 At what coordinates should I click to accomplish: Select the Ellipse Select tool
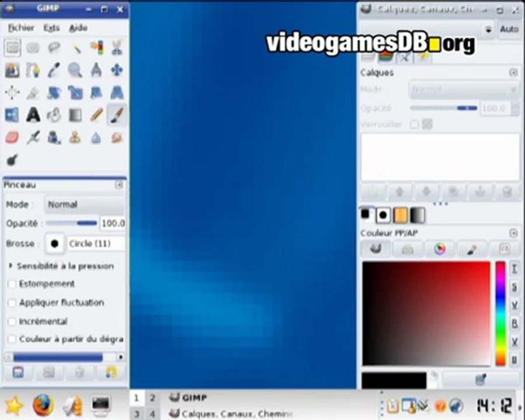tap(33, 48)
